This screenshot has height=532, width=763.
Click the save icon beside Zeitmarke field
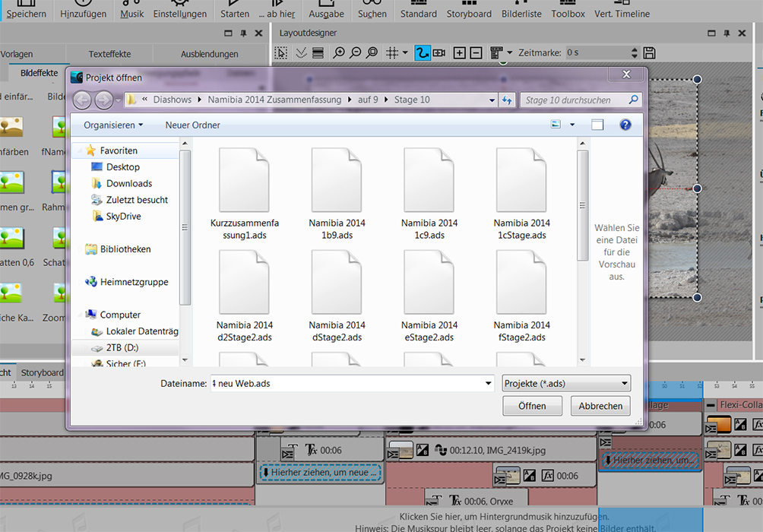point(649,52)
